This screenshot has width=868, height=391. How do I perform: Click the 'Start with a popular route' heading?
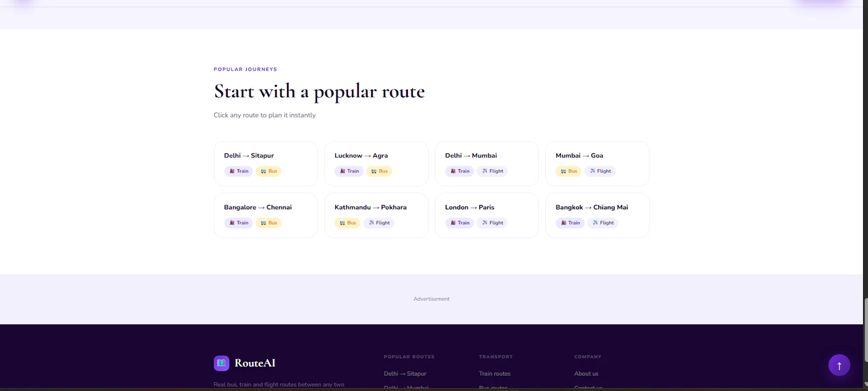click(320, 92)
